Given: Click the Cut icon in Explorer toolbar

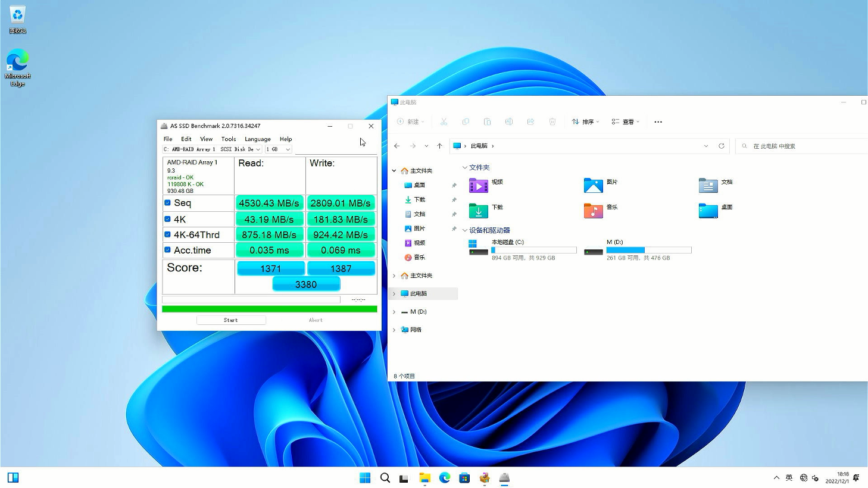Looking at the screenshot, I should [444, 121].
